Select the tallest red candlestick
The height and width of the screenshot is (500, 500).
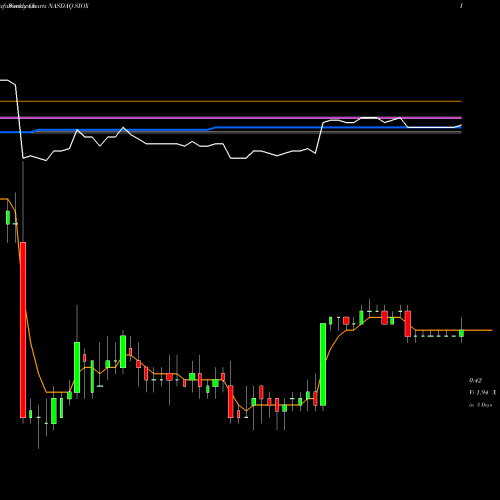point(23,330)
